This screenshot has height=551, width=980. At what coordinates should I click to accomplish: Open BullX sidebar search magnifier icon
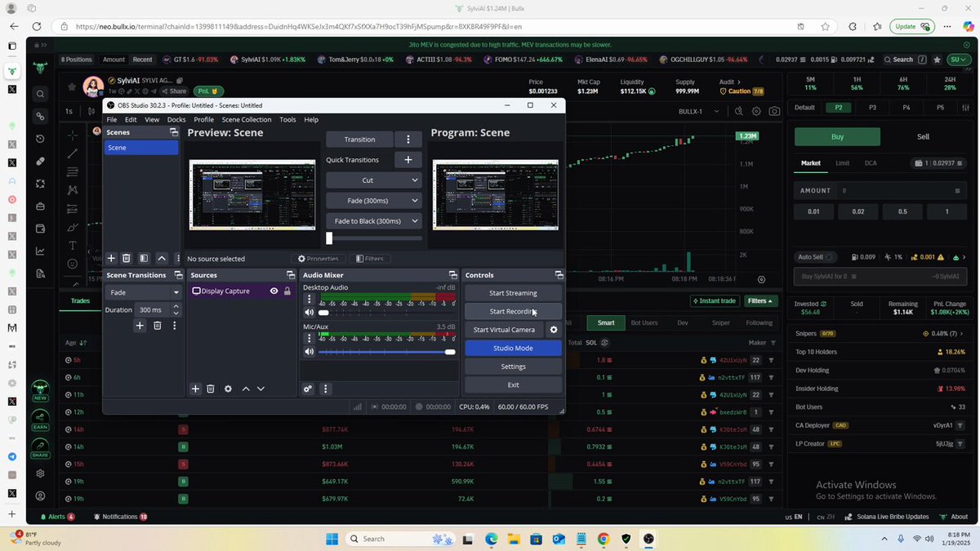point(40,95)
